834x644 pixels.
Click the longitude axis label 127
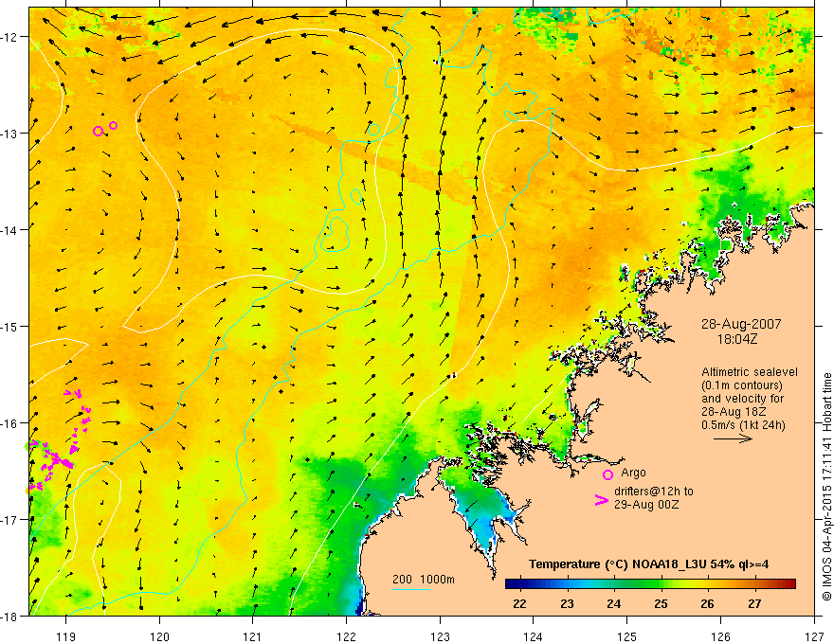[814, 636]
